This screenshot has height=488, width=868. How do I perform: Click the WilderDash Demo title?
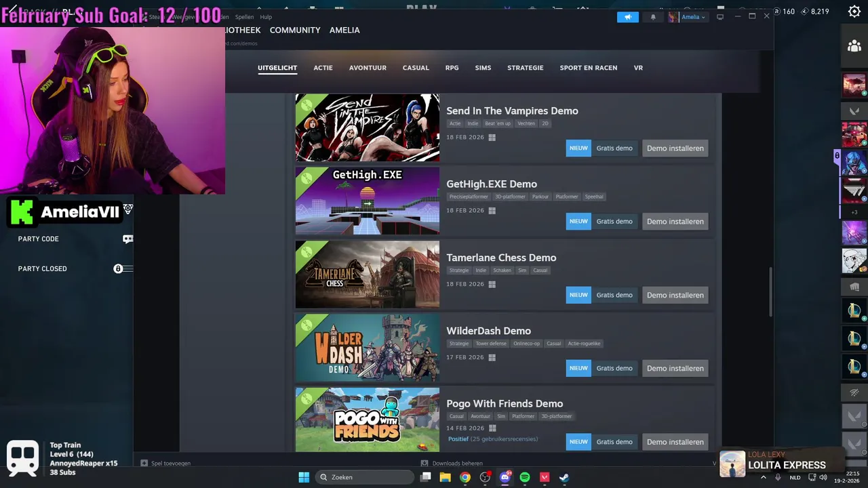pyautogui.click(x=488, y=331)
